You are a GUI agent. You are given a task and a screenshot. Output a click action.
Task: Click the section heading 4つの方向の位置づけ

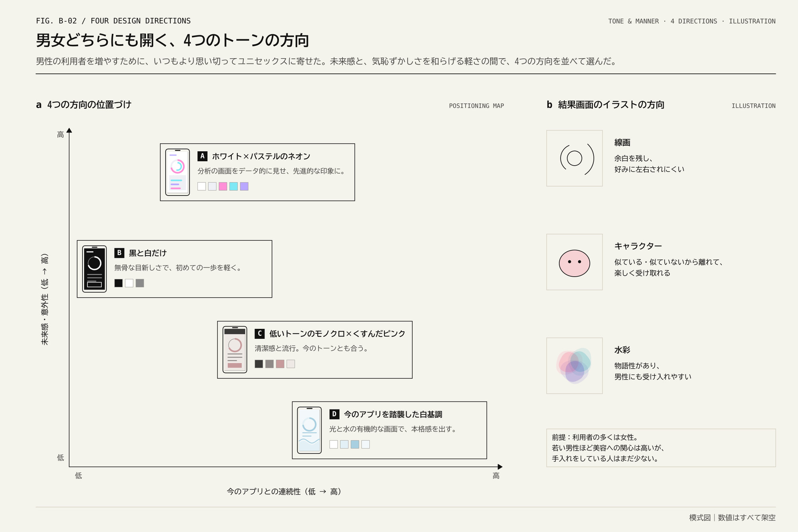pos(89,105)
